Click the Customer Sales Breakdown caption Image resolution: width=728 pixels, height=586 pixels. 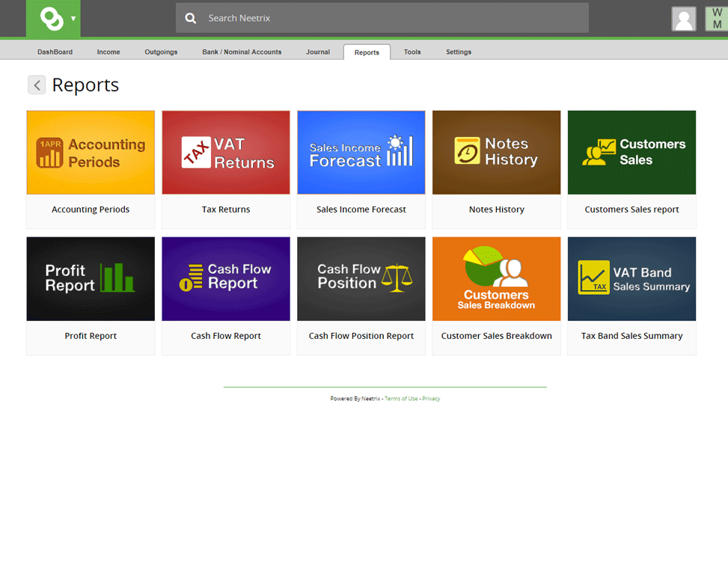(x=496, y=336)
